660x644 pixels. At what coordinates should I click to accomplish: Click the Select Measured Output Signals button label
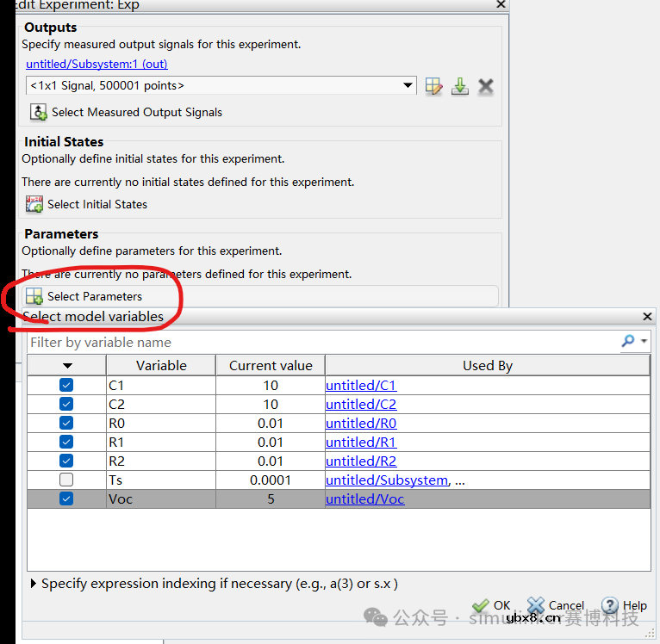(x=137, y=112)
